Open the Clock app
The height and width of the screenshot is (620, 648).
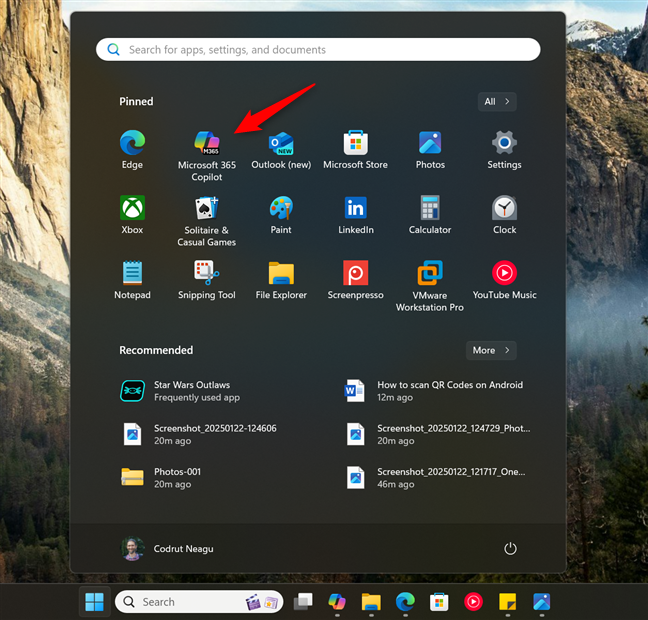tap(504, 215)
